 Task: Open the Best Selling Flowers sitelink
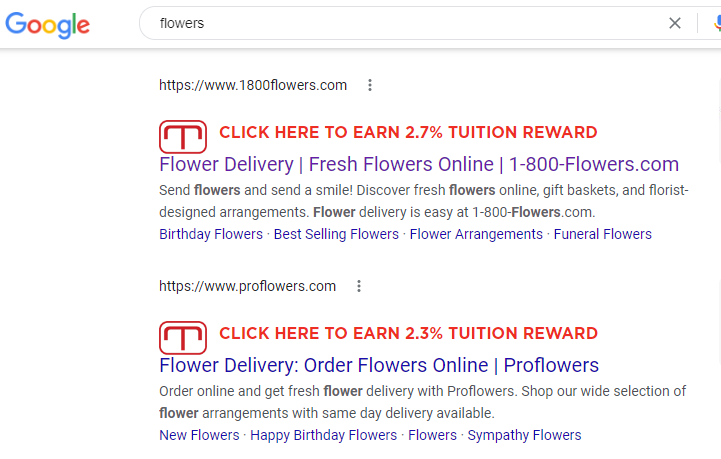point(336,234)
